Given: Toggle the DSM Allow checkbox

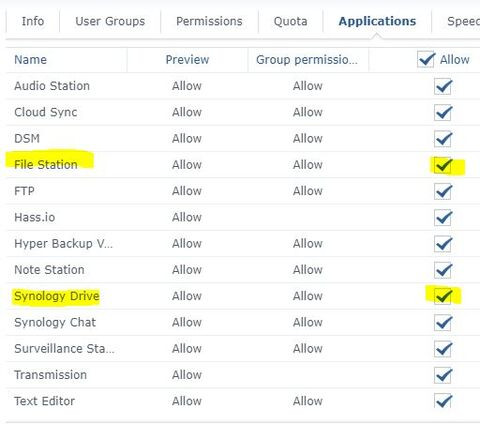Looking at the screenshot, I should pos(443,139).
